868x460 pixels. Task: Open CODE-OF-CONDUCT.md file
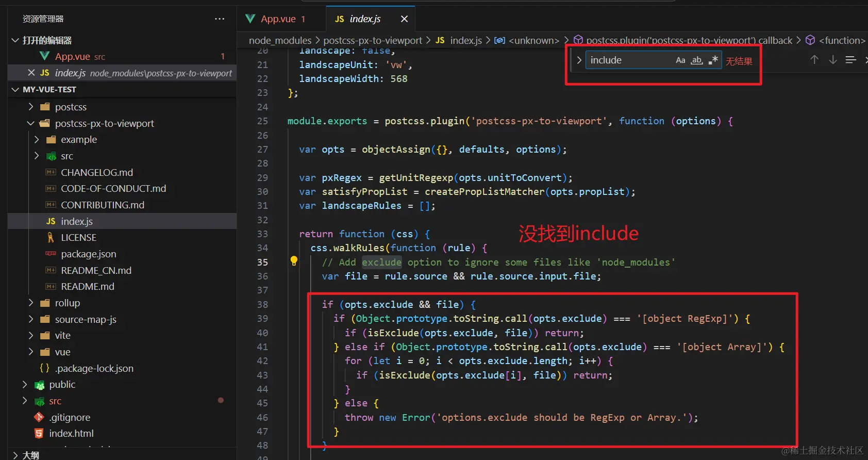(x=113, y=189)
